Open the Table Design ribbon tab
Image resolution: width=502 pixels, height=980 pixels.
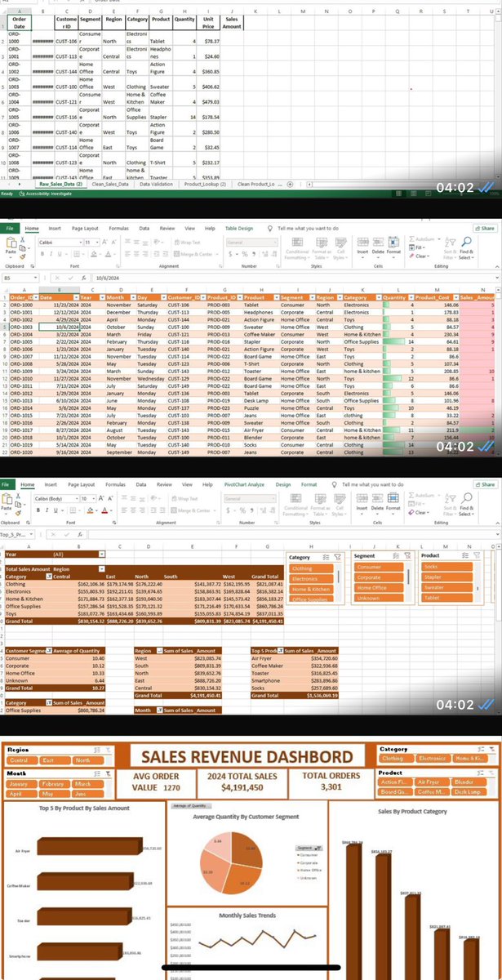coord(239,229)
